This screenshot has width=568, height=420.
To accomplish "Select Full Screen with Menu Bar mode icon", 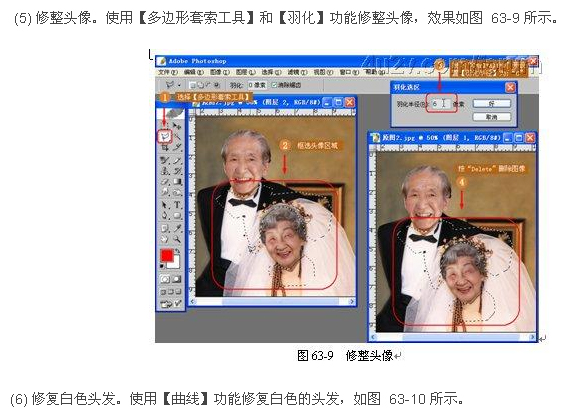I will pyautogui.click(x=171, y=291).
